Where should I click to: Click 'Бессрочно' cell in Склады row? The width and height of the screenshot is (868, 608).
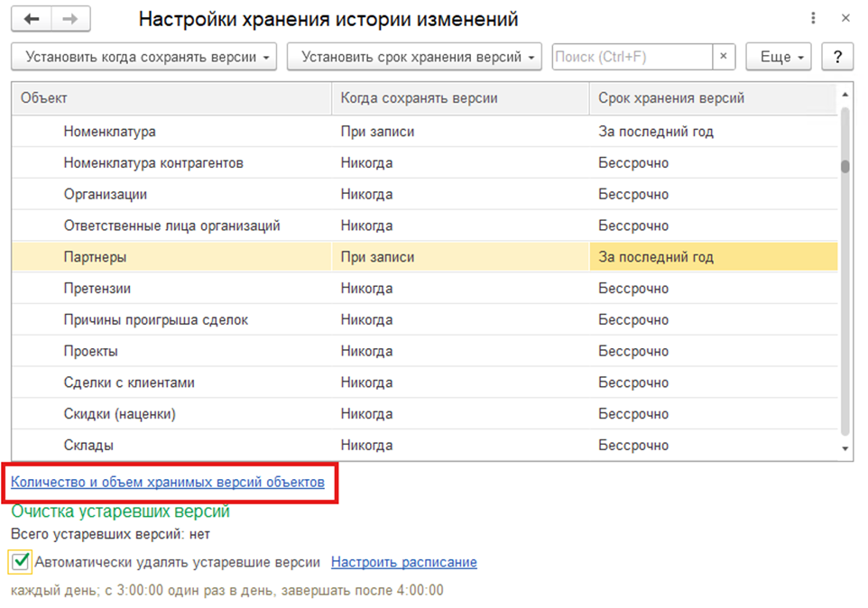pos(713,446)
